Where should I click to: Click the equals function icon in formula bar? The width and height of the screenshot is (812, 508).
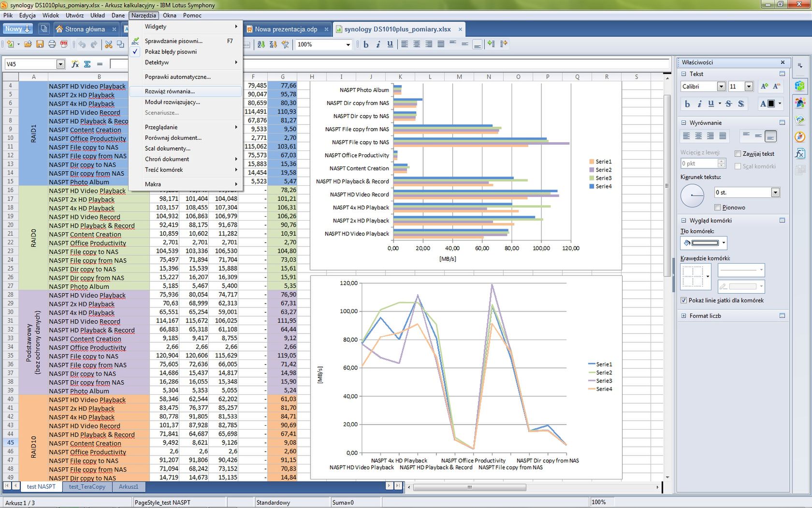[100, 64]
